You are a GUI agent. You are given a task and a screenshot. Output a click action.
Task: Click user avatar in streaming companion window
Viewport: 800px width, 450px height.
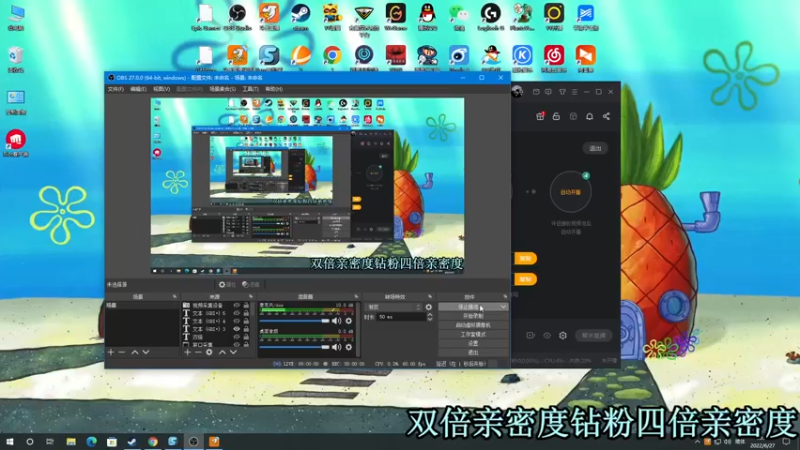(x=517, y=92)
